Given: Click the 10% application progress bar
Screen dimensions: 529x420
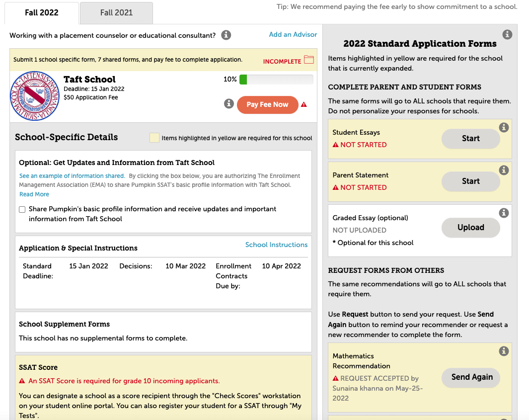Looking at the screenshot, I should (x=276, y=80).
